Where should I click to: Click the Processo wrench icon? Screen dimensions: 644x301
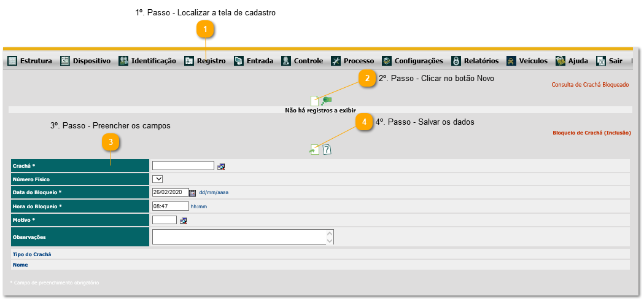coord(336,61)
